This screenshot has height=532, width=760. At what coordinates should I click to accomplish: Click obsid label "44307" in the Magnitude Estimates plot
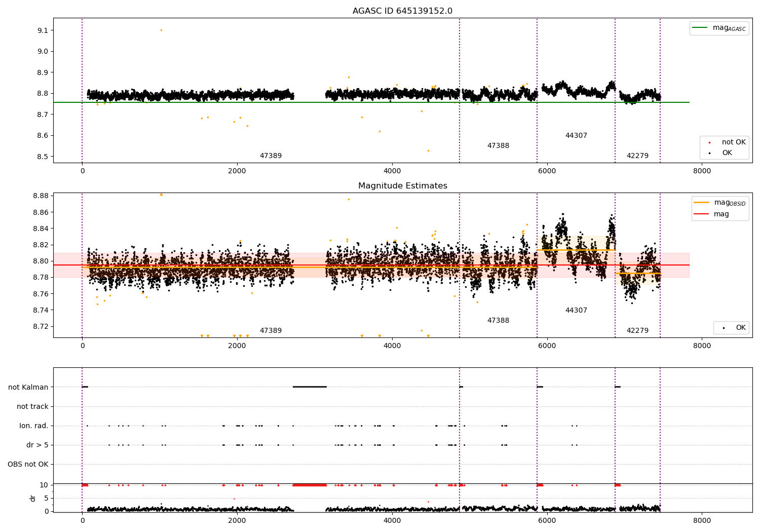(x=576, y=311)
